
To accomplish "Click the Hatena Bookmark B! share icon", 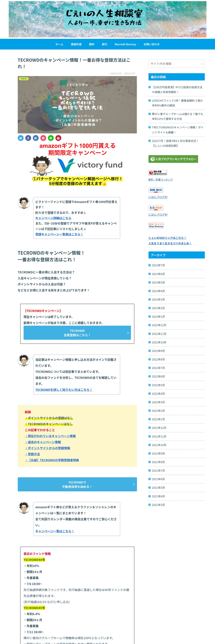I will click(35, 138).
